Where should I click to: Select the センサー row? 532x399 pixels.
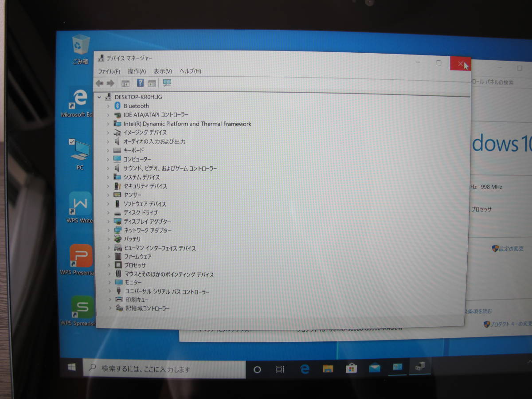[x=128, y=195]
